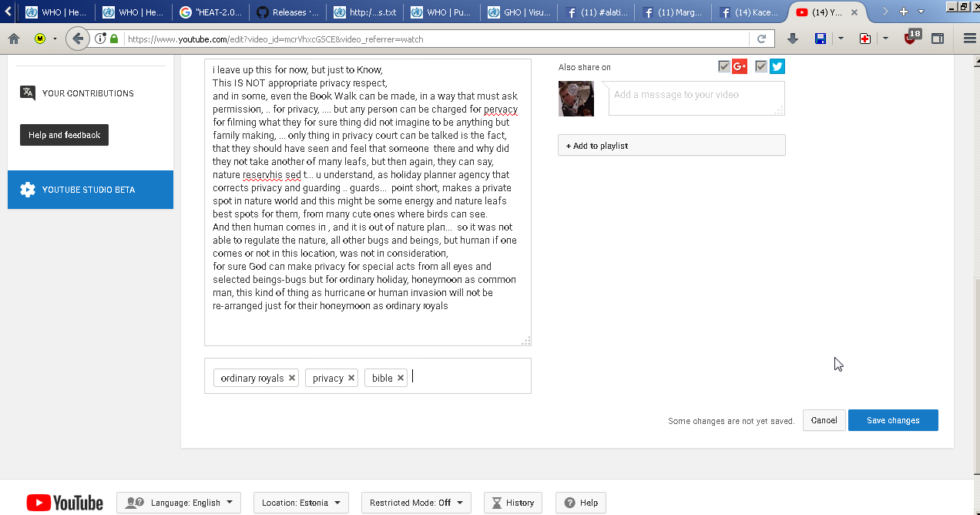980x515 pixels.
Task: Open the uBlock shield icon showing 18
Action: 911,37
